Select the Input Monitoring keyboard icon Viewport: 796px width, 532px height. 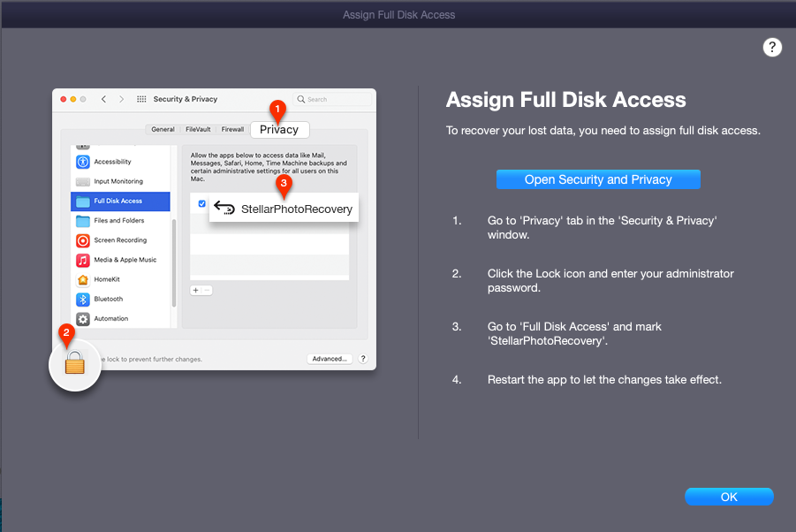coord(83,181)
